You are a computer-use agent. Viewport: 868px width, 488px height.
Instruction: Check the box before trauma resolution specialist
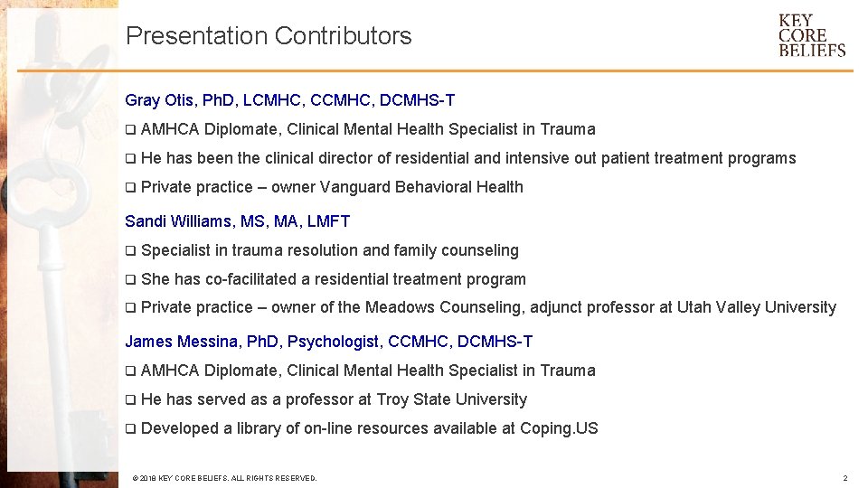pos(130,250)
